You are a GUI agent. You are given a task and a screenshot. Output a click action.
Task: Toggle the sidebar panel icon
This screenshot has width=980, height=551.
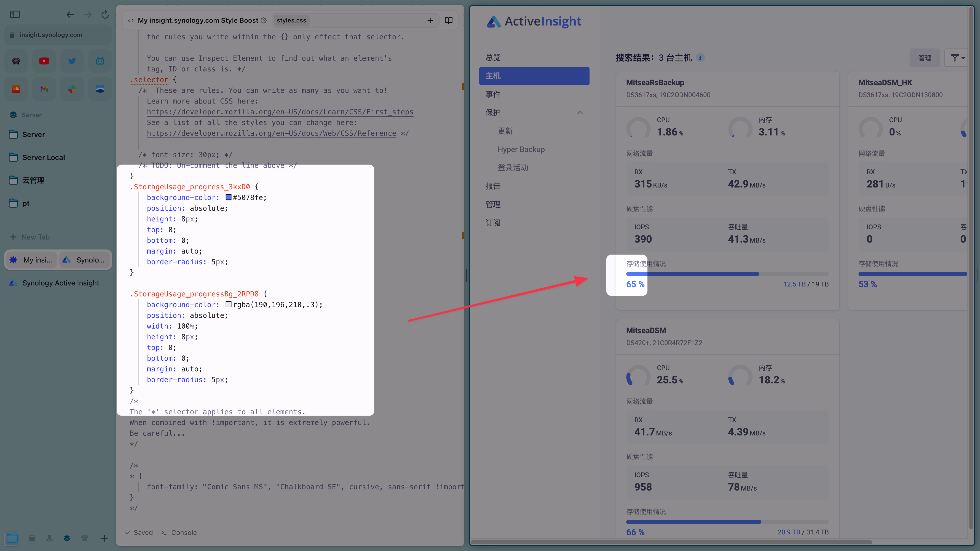point(15,15)
